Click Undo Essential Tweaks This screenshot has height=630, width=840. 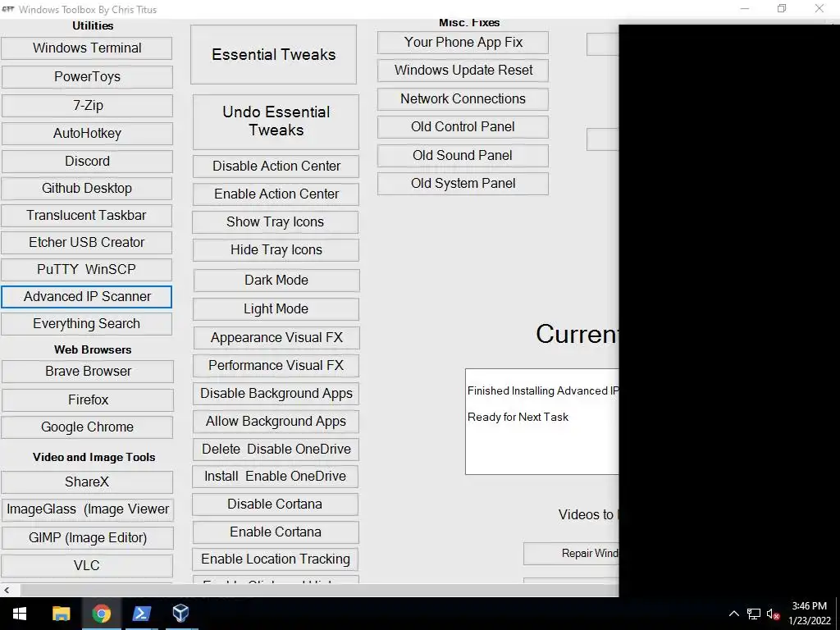pyautogui.click(x=276, y=121)
